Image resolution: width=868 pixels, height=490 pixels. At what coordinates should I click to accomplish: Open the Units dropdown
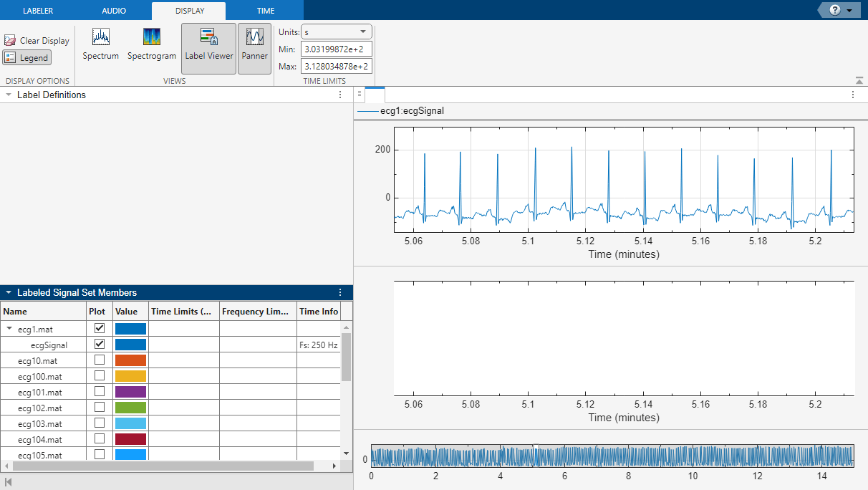coord(336,32)
